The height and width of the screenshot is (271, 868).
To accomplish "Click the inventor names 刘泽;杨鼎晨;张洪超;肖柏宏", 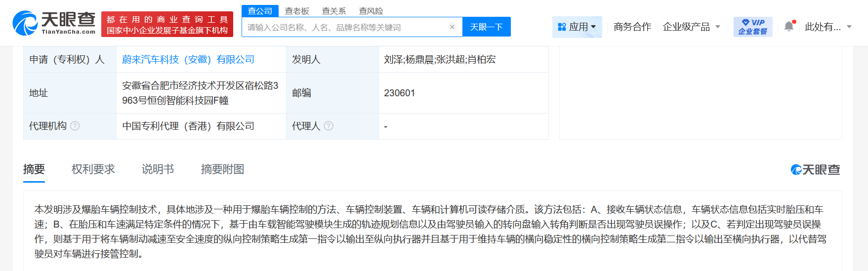I will click(x=440, y=60).
